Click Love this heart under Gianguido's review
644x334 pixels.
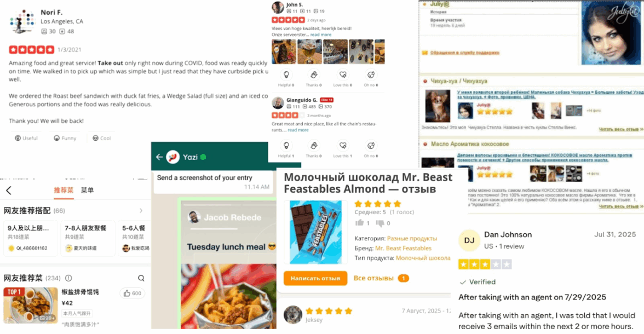click(343, 146)
